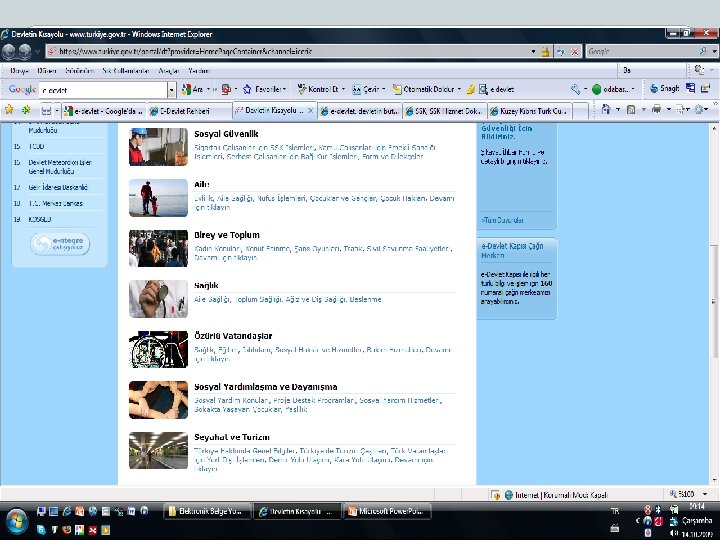Click the Add to Favorites green plus icon
Image resolution: width=720 pixels, height=540 pixels.
click(x=26, y=110)
